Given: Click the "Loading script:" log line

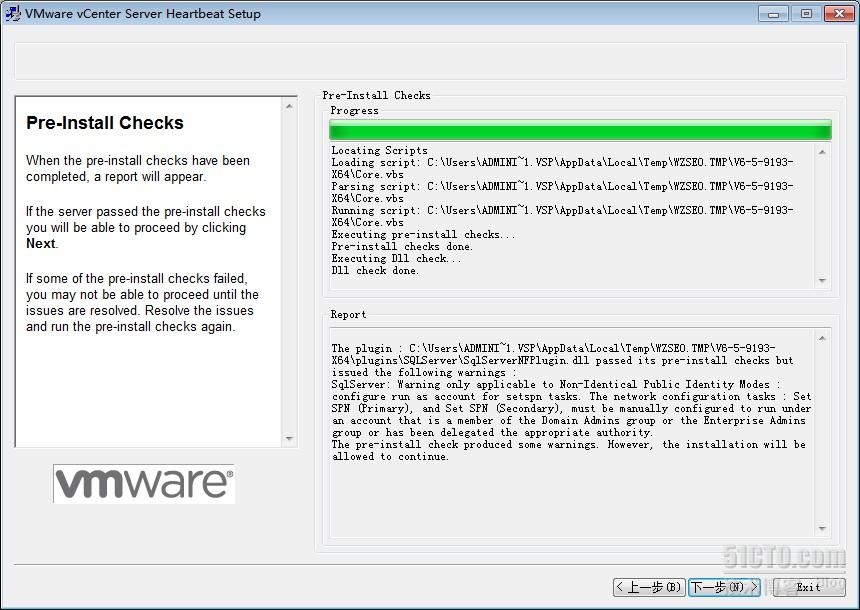Looking at the screenshot, I should (x=562, y=168).
